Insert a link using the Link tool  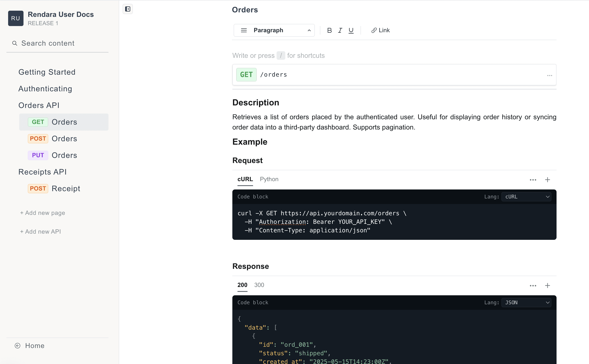tap(380, 30)
